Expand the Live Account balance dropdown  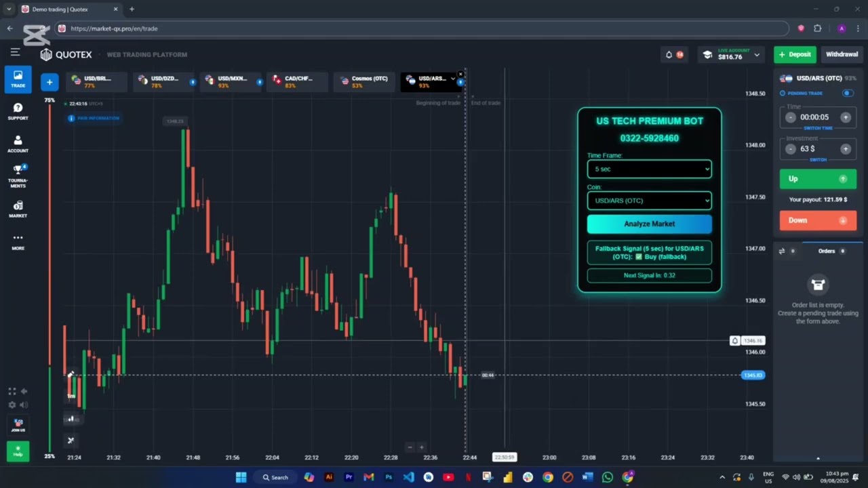point(757,54)
